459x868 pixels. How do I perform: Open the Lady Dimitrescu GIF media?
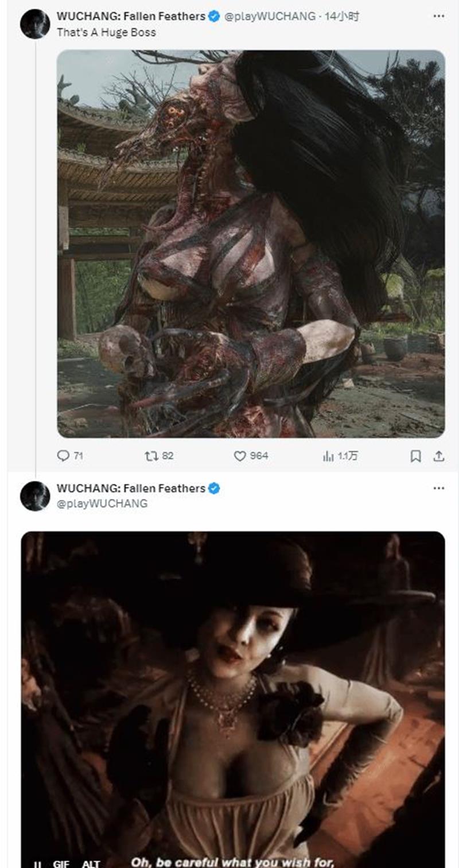[x=233, y=689]
